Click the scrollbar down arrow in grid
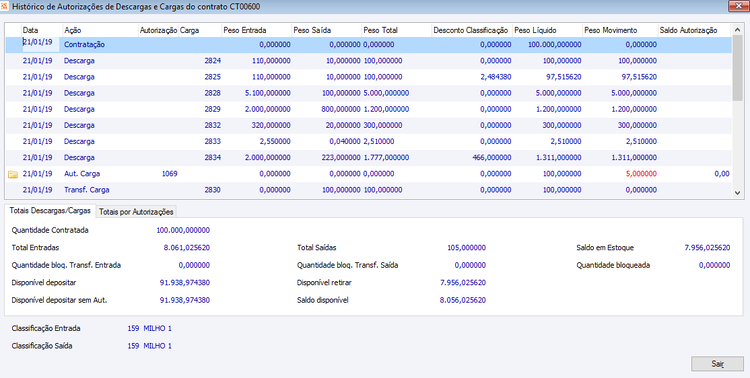The width and height of the screenshot is (750, 378). 737,193
